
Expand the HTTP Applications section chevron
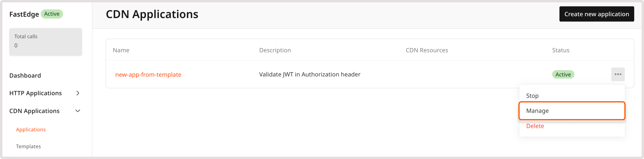coord(78,93)
